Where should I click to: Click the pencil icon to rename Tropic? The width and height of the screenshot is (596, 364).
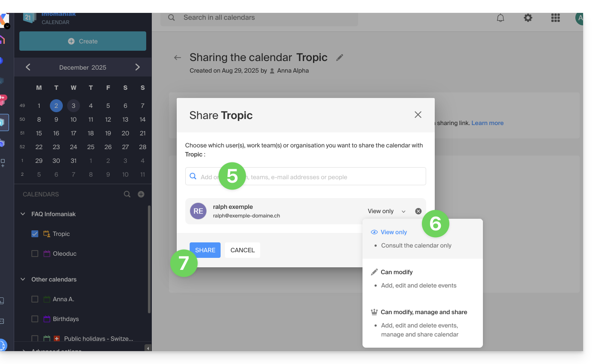340,58
